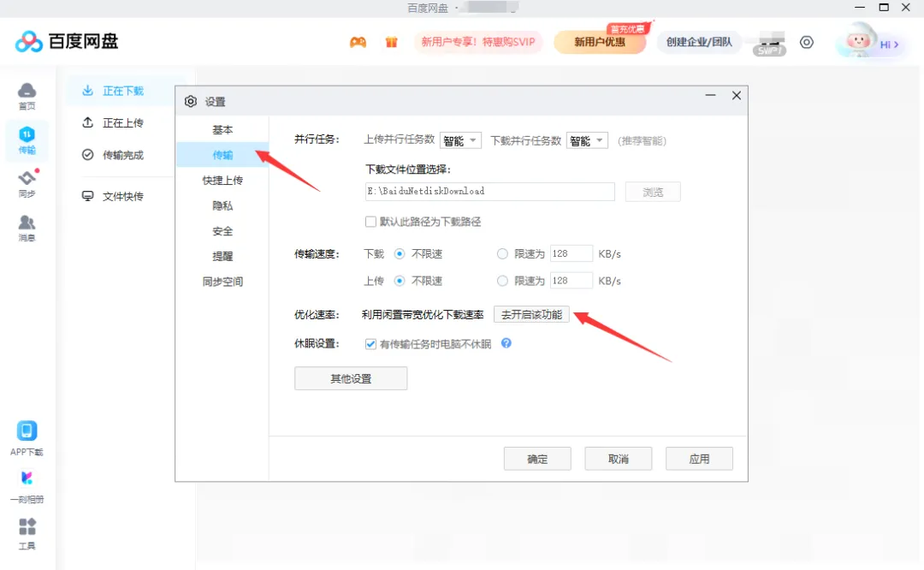Expand the 下载并行任务数 dropdown
This screenshot has height=570, width=924.
click(x=587, y=140)
